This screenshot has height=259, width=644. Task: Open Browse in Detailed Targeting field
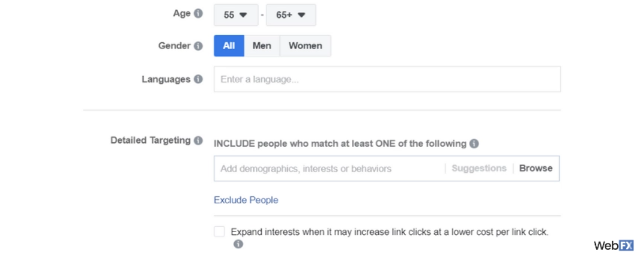tap(535, 168)
